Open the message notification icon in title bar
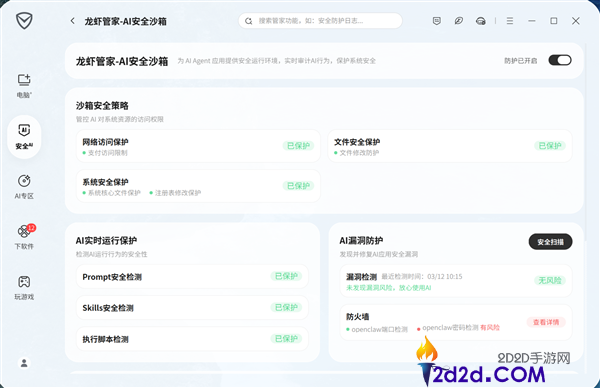 [x=437, y=21]
